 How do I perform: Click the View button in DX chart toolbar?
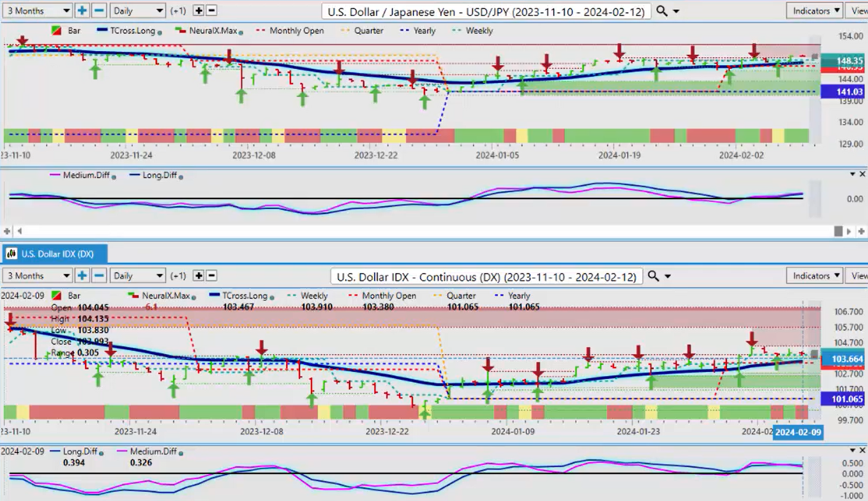click(857, 275)
